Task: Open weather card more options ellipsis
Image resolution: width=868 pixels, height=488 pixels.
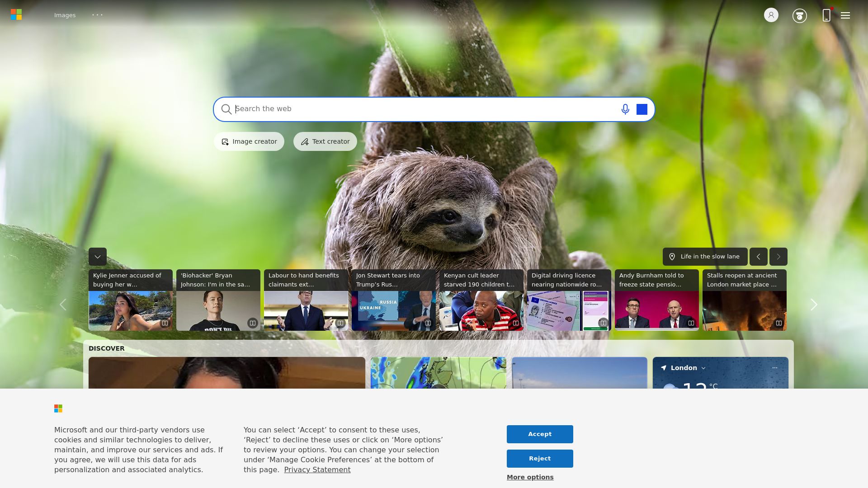Action: (x=775, y=368)
